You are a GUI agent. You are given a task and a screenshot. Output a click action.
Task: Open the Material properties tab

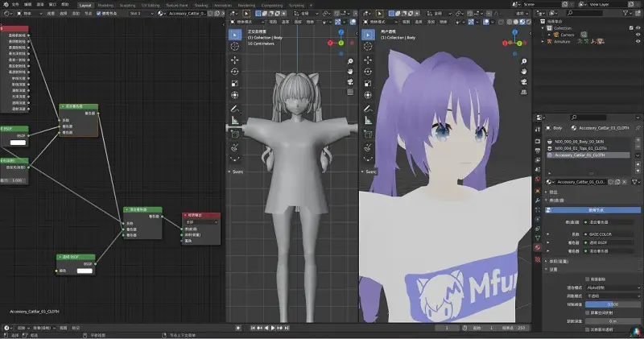click(x=538, y=247)
